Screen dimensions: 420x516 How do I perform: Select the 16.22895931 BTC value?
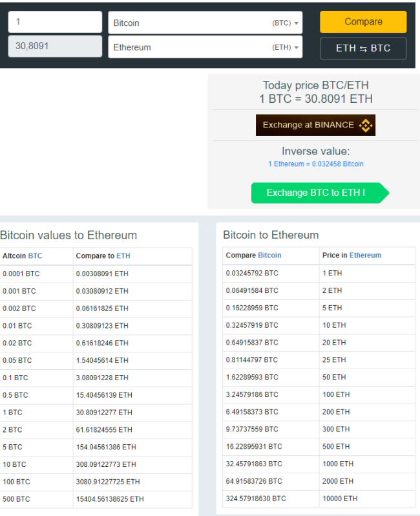coord(254,447)
